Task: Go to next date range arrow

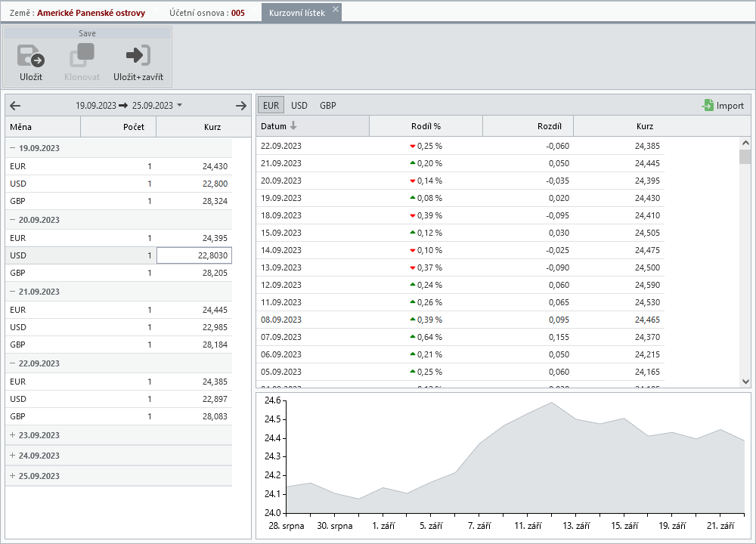Action: [241, 106]
